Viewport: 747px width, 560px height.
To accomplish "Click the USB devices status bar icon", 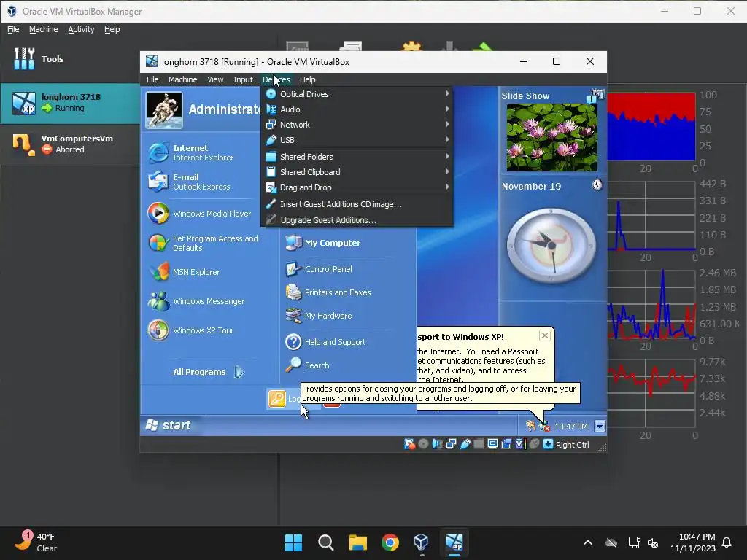I will 465,444.
